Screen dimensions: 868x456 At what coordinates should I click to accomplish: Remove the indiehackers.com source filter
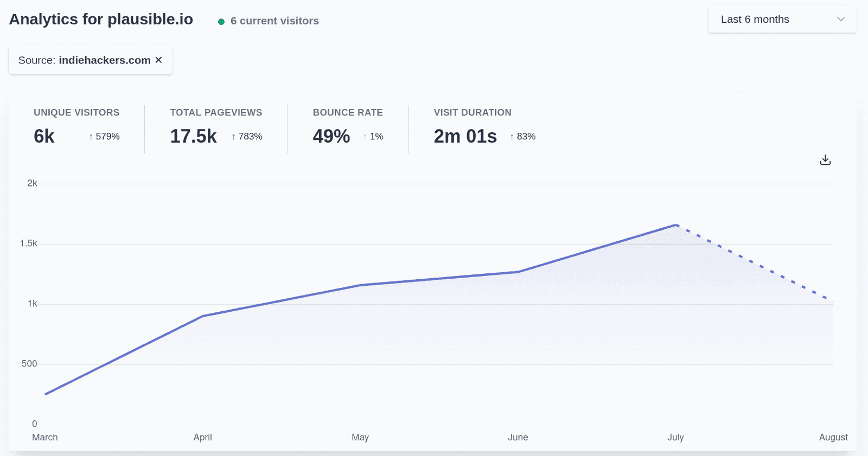coord(158,60)
